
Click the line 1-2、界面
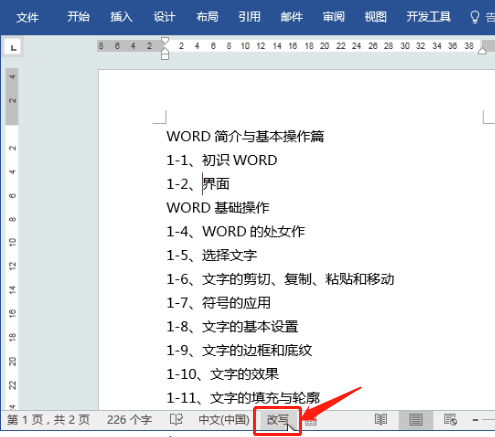[x=198, y=184]
